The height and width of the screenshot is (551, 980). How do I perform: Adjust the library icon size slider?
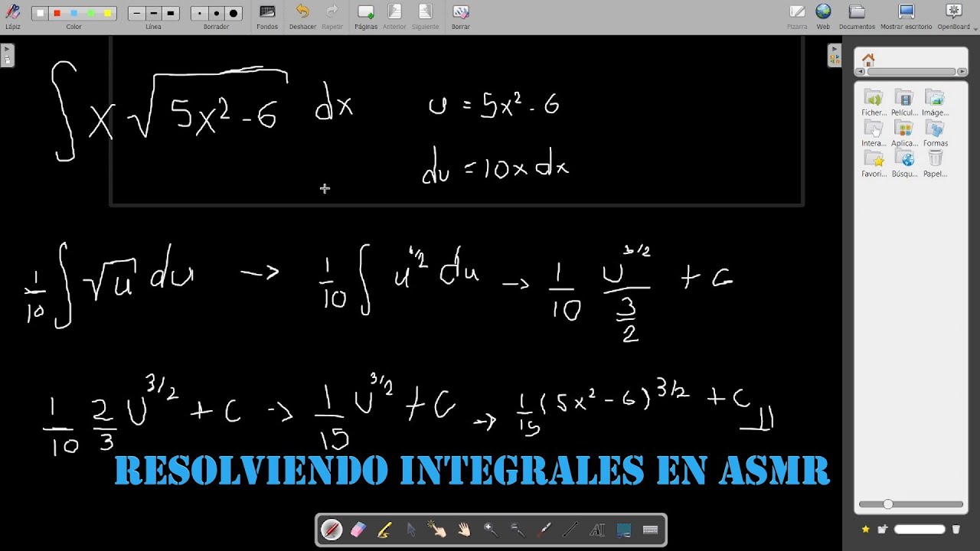[911, 504]
